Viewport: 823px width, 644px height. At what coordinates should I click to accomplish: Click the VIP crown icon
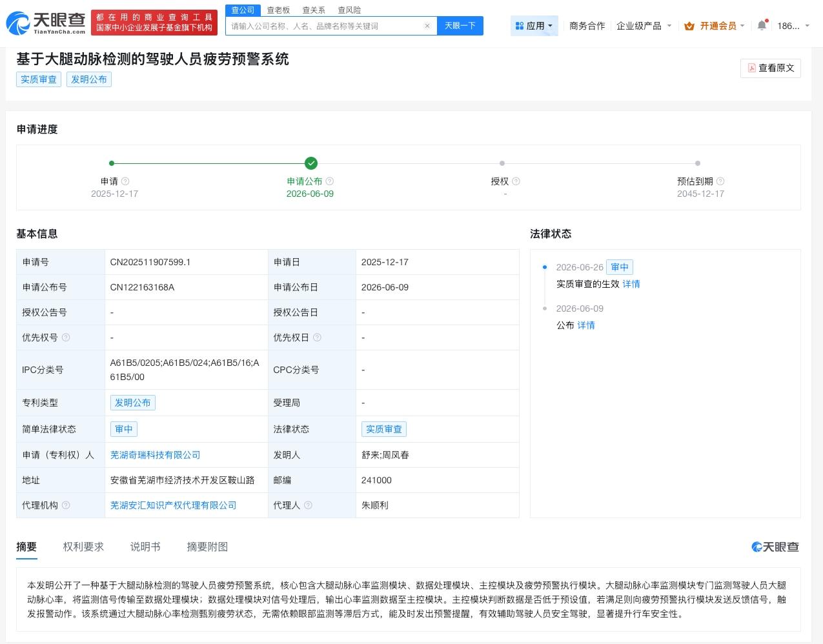tap(689, 26)
